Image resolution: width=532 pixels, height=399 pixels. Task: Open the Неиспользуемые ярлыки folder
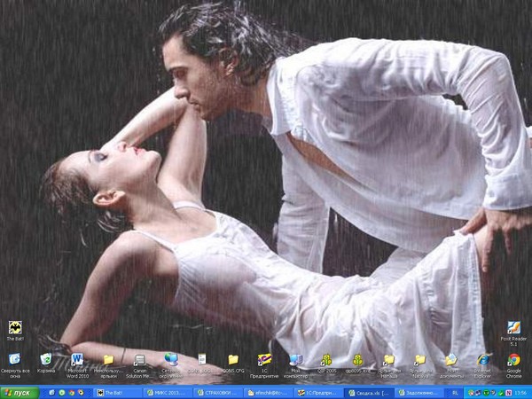tap(108, 365)
